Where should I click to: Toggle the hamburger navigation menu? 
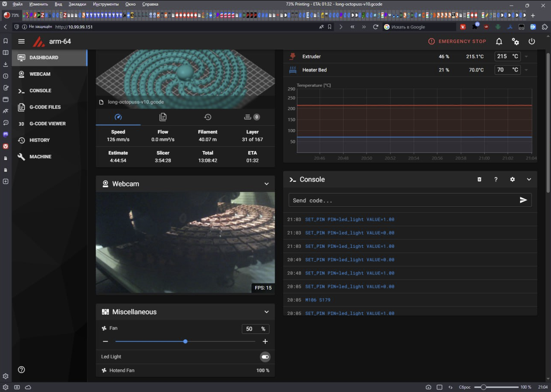[x=22, y=41]
